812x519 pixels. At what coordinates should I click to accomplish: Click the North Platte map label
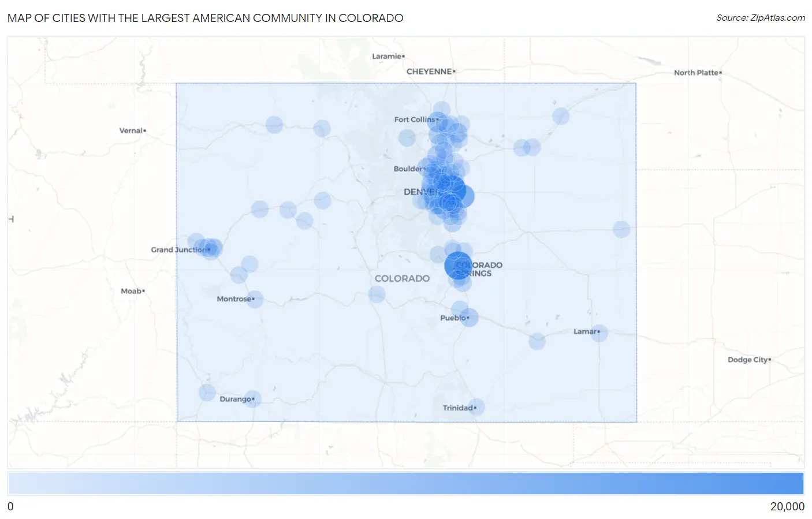(x=697, y=73)
